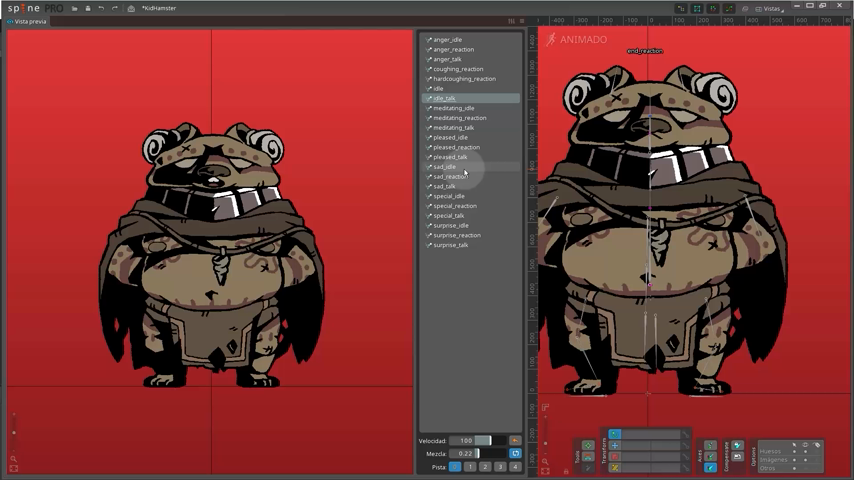Select Pista track 1
This screenshot has height=480, width=854.
[470, 467]
